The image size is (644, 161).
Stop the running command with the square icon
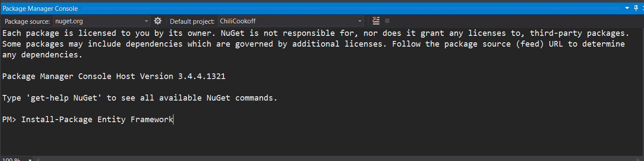tap(387, 21)
